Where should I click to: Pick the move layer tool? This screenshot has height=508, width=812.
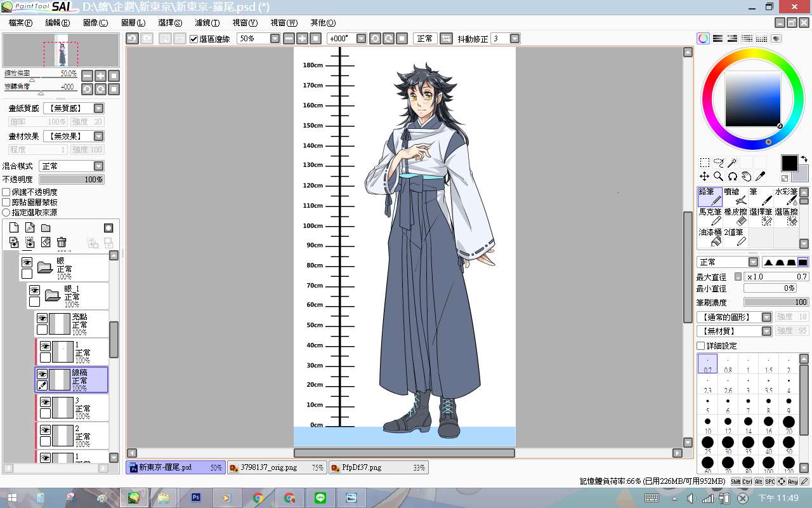click(x=705, y=176)
